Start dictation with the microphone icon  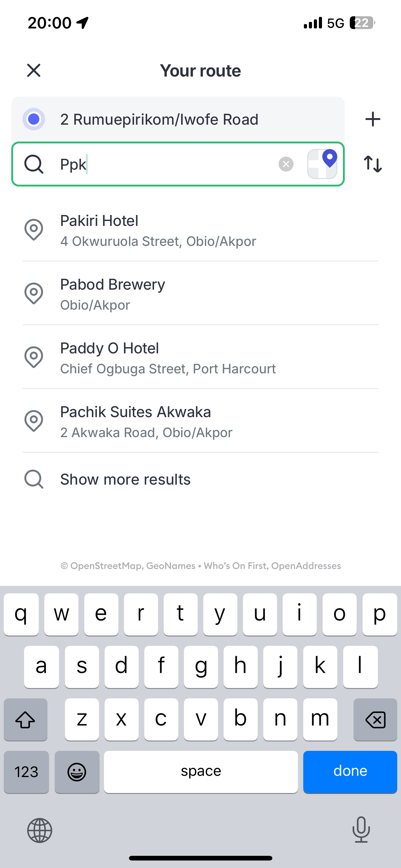pyautogui.click(x=361, y=830)
